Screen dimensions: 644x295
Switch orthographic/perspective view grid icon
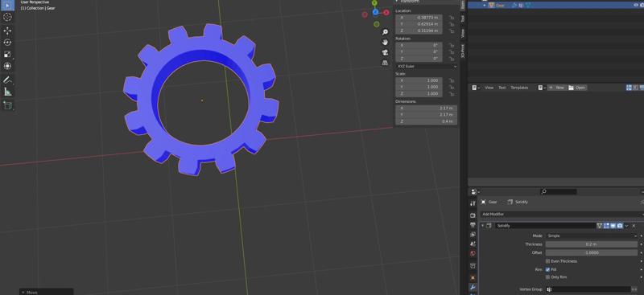pyautogui.click(x=385, y=63)
